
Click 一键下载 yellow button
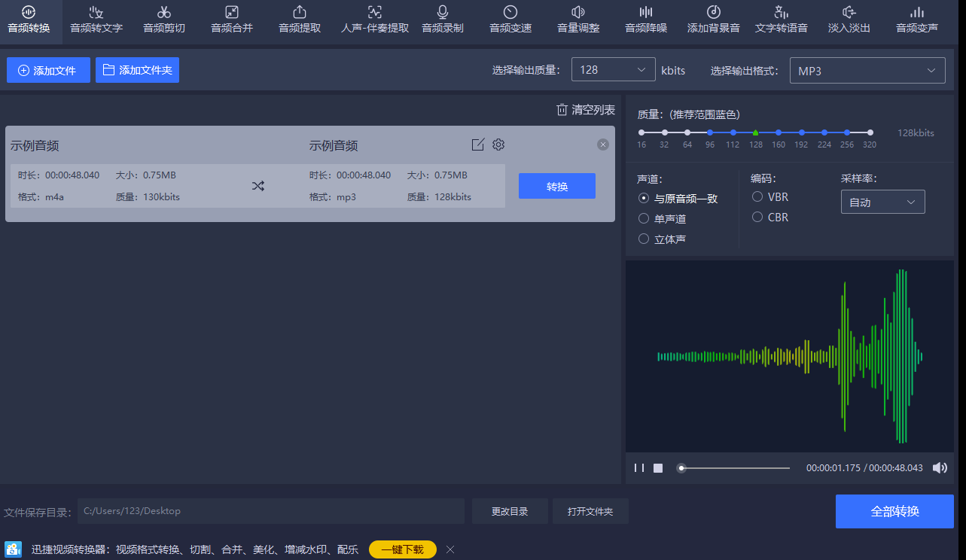403,549
